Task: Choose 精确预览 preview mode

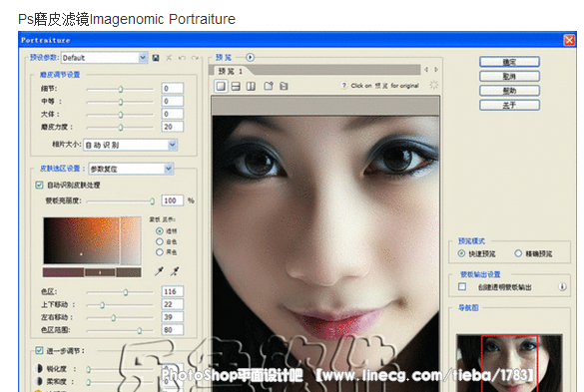Action: tap(518, 253)
